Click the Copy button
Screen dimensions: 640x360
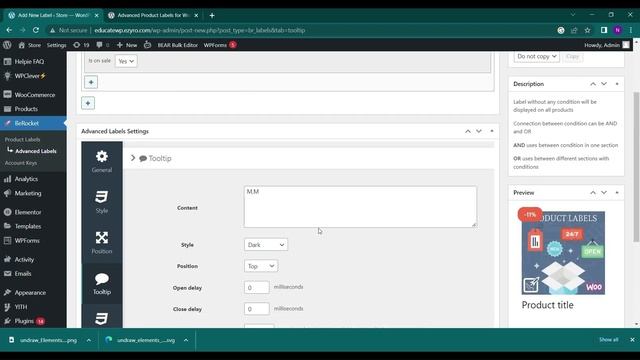pyautogui.click(x=573, y=56)
